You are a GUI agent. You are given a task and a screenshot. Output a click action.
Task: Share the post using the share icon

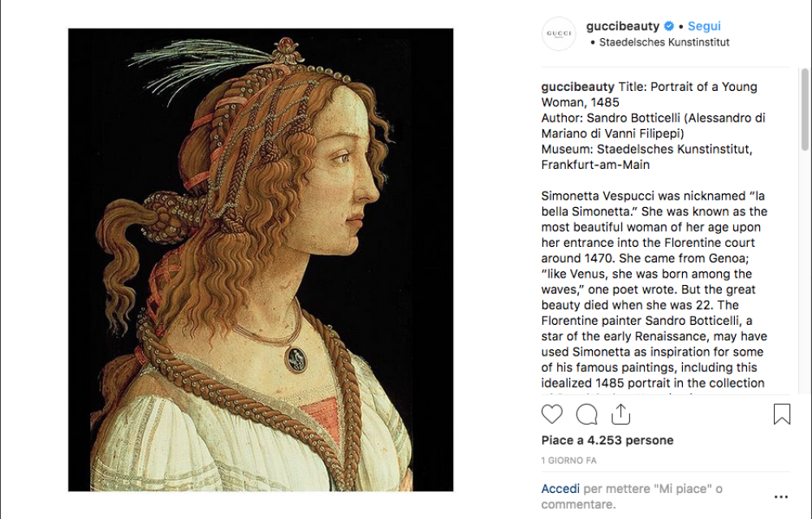(x=620, y=414)
